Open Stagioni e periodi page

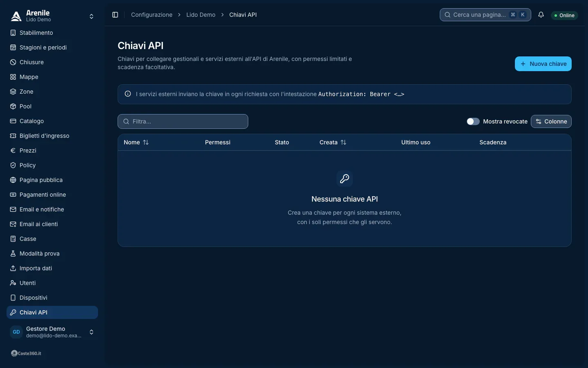52,47
